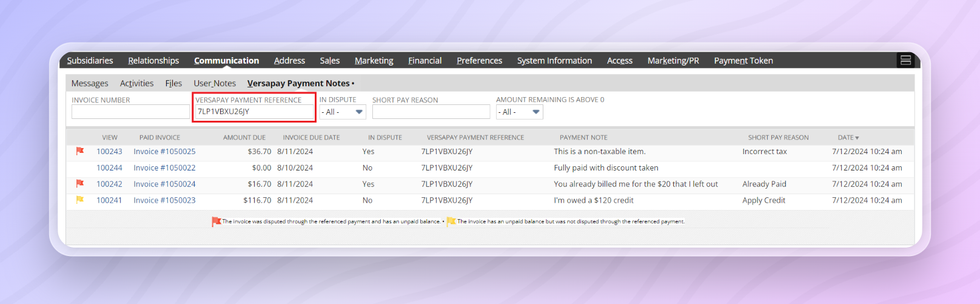Select the Messages subtab
The image size is (980, 304).
point(90,83)
